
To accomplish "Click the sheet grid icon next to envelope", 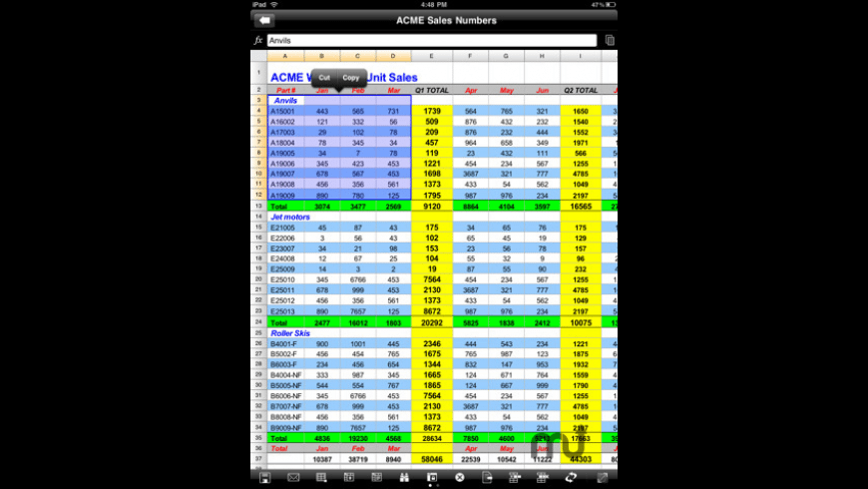I will tap(321, 477).
